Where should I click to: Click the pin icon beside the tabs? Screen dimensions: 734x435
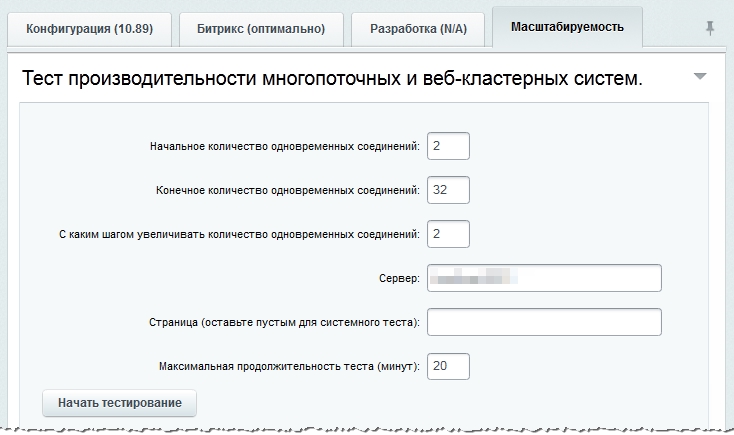710,29
